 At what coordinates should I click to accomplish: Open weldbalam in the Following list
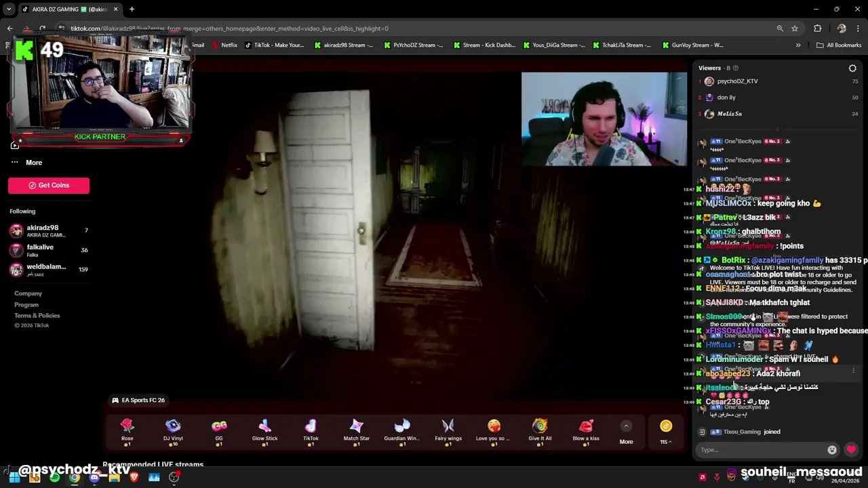[47, 269]
